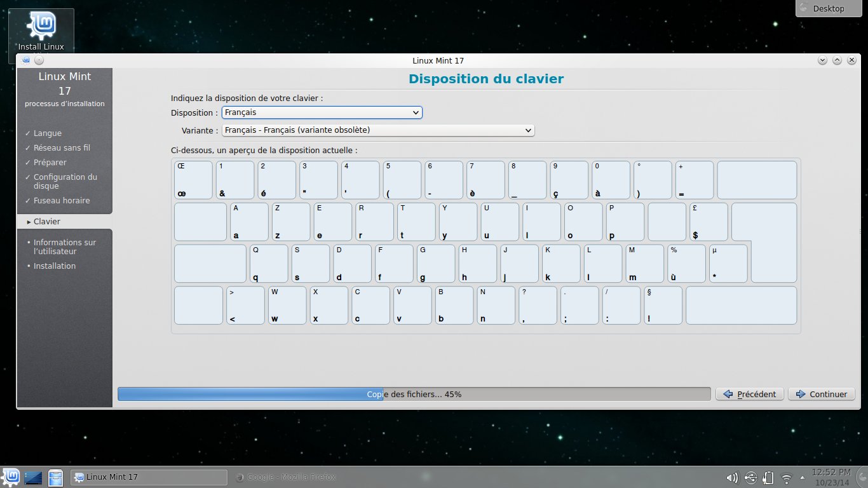868x488 pixels.
Task: Click the '!' / § key in preview
Action: (663, 306)
